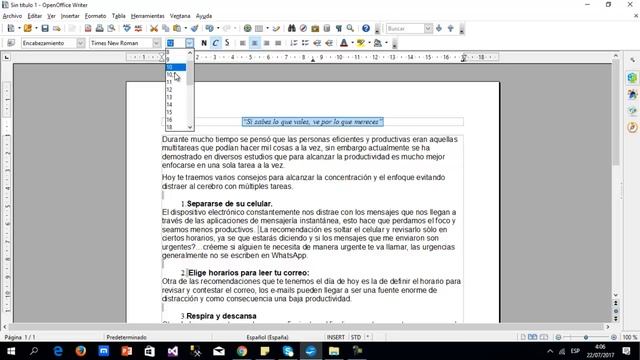Apply the Font Color A swatch
This screenshot has width=640, height=360.
pyautogui.click(x=344, y=43)
